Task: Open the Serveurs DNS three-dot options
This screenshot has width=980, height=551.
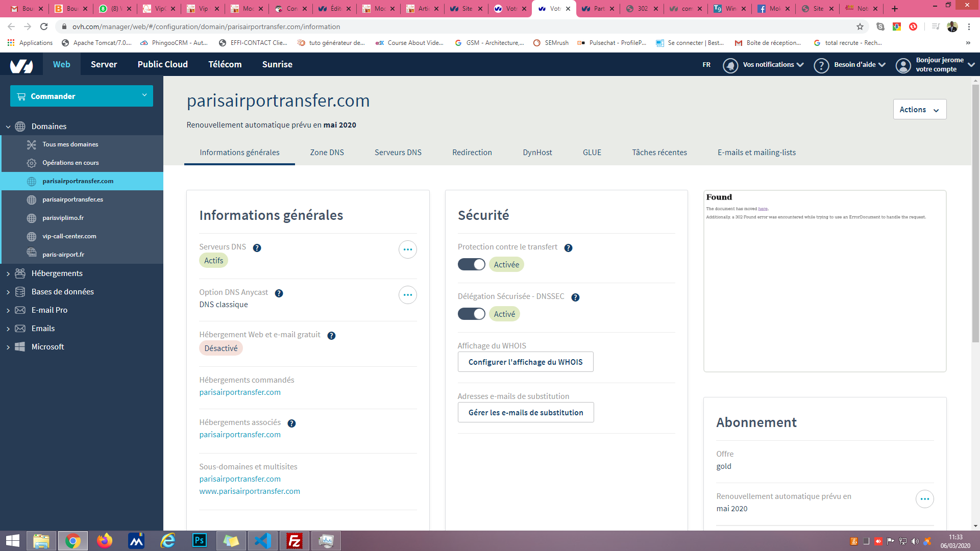Action: tap(407, 249)
